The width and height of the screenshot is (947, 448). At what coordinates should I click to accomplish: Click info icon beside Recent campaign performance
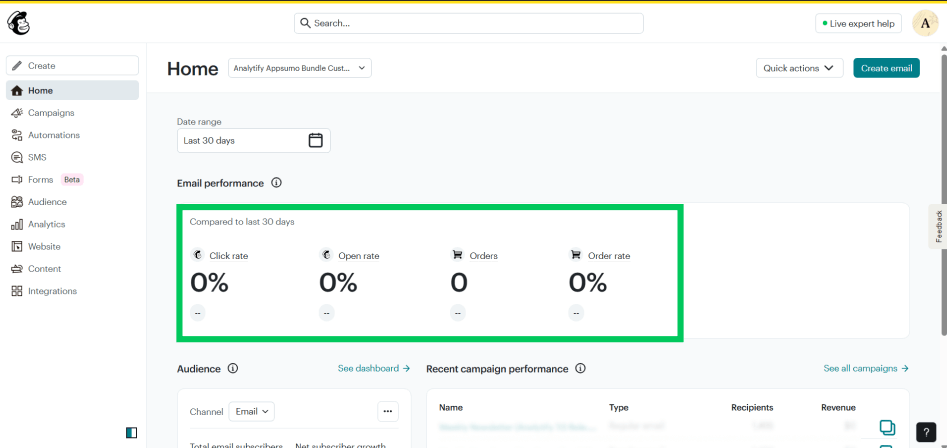point(580,368)
